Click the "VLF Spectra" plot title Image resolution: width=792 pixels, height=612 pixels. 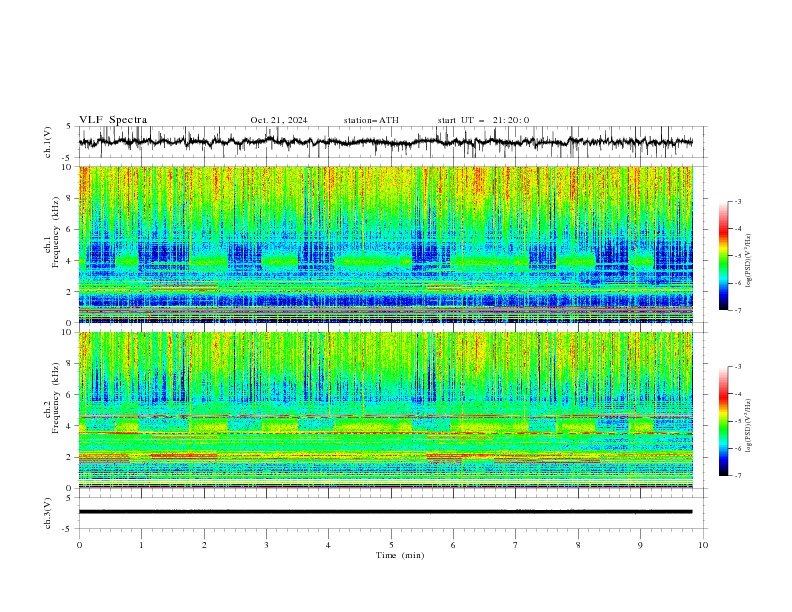(x=113, y=120)
